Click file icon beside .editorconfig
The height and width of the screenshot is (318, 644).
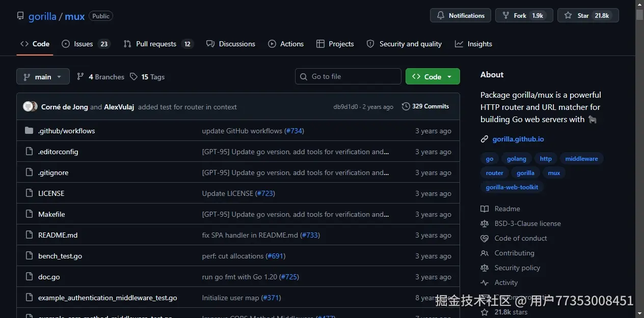[x=29, y=152]
